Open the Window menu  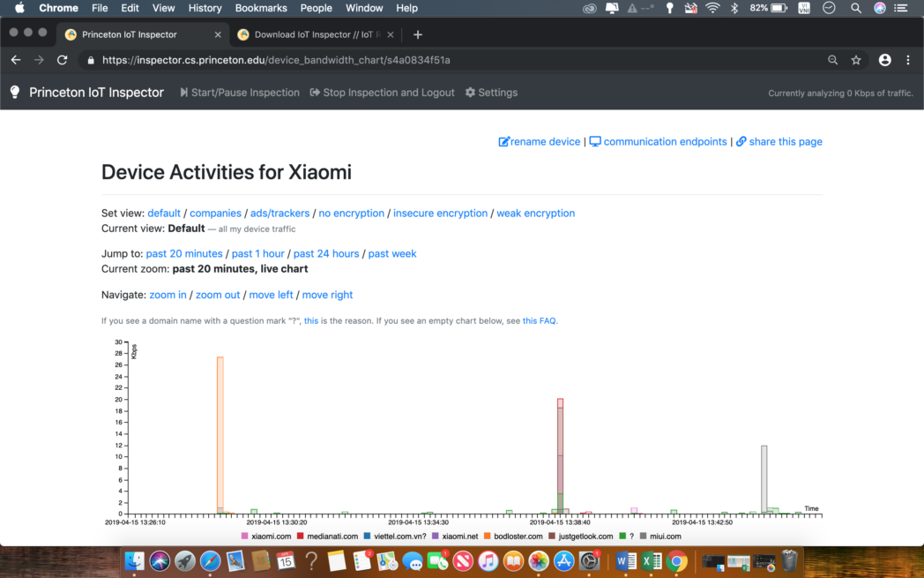(364, 8)
